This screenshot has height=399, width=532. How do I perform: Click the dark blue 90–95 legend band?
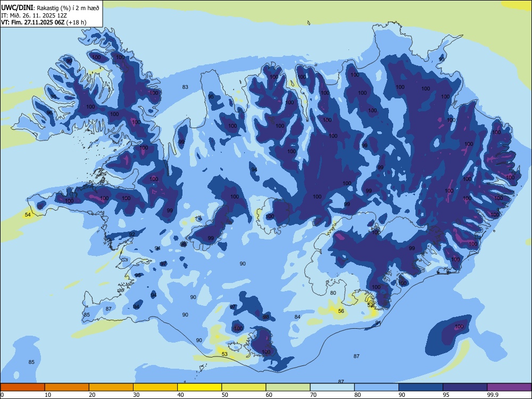421,387
